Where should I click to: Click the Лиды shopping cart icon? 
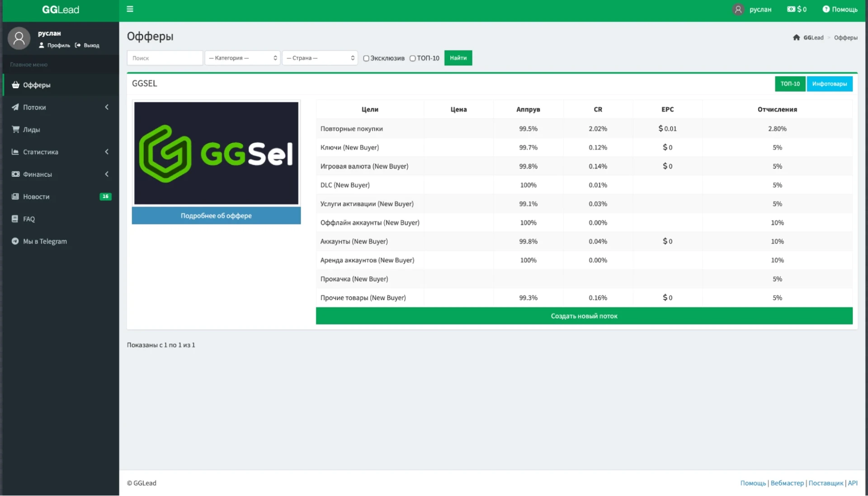tap(15, 129)
